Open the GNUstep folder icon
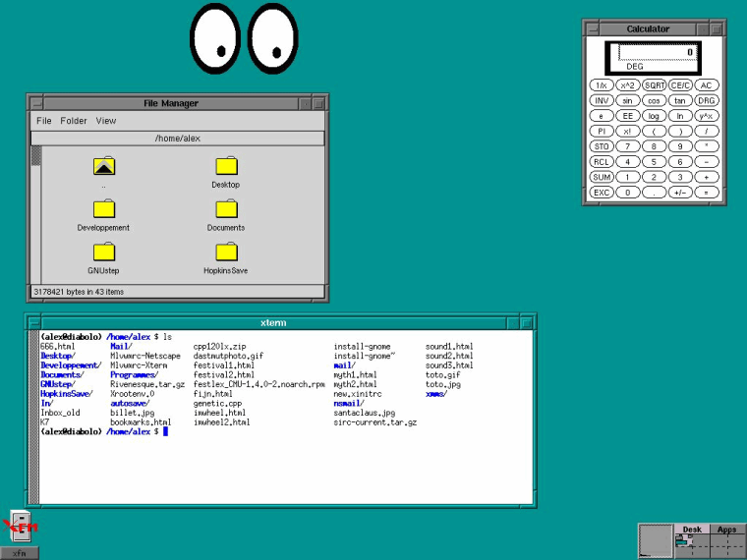 104,252
